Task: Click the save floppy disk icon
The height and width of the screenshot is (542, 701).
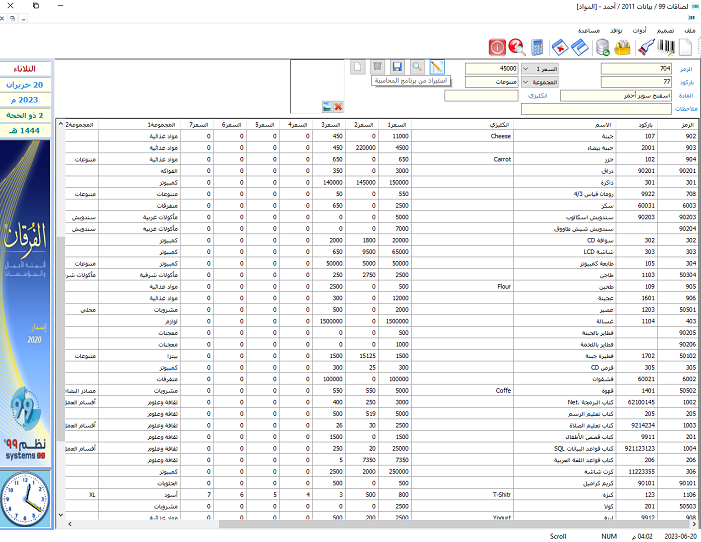Action: [x=397, y=66]
